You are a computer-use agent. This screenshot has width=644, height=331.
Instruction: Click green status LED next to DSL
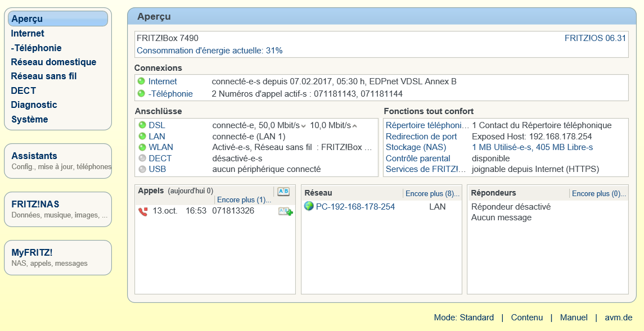142,125
